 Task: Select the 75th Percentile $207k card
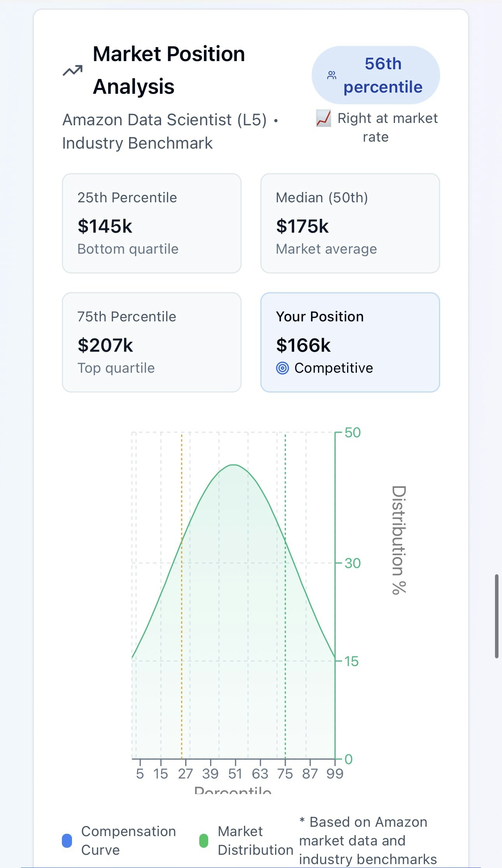(152, 342)
